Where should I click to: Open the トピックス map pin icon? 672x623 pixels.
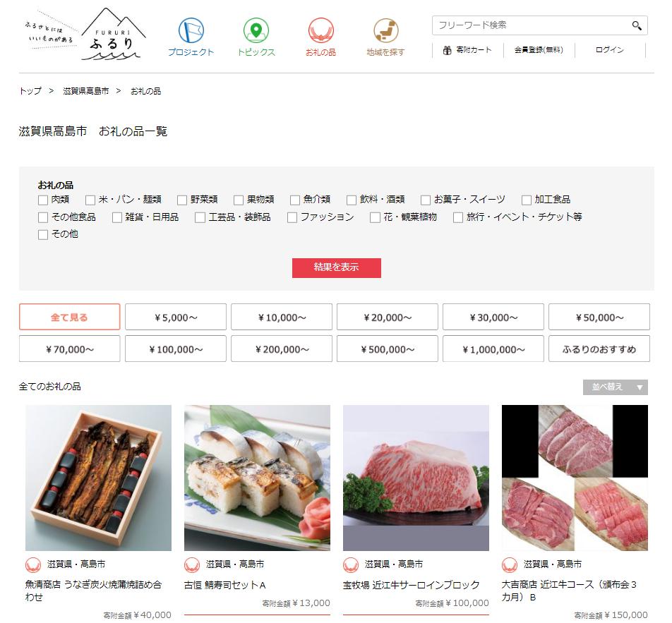[256, 30]
